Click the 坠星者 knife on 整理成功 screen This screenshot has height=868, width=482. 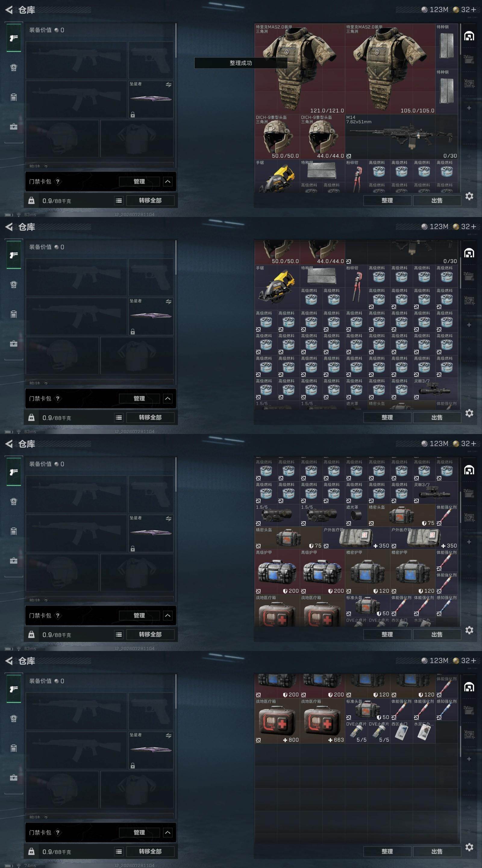tap(151, 99)
